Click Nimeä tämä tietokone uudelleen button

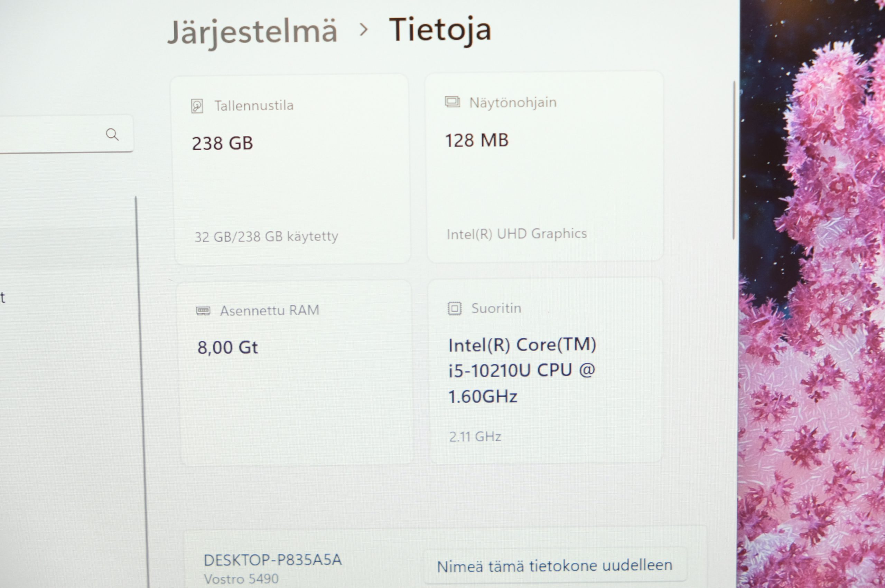pyautogui.click(x=555, y=566)
